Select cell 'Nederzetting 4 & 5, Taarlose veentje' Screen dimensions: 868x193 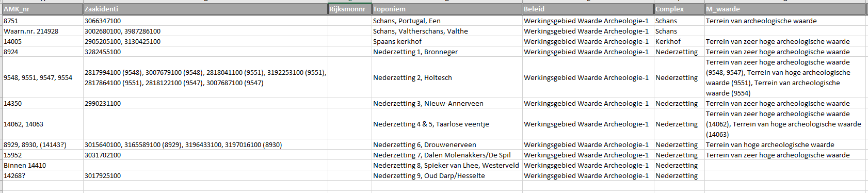(447, 124)
